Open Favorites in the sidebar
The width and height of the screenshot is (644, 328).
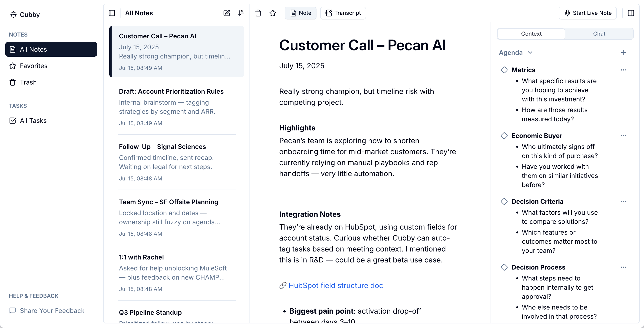click(x=51, y=66)
